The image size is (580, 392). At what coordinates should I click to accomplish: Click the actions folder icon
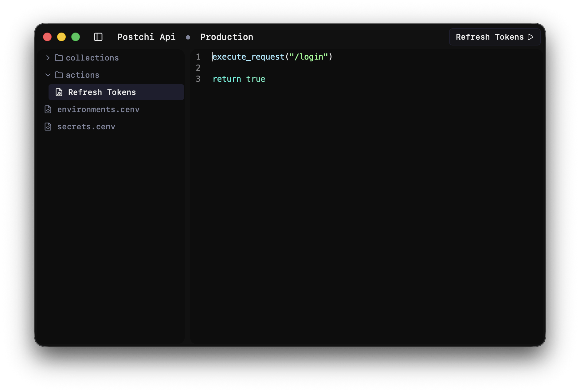59,75
